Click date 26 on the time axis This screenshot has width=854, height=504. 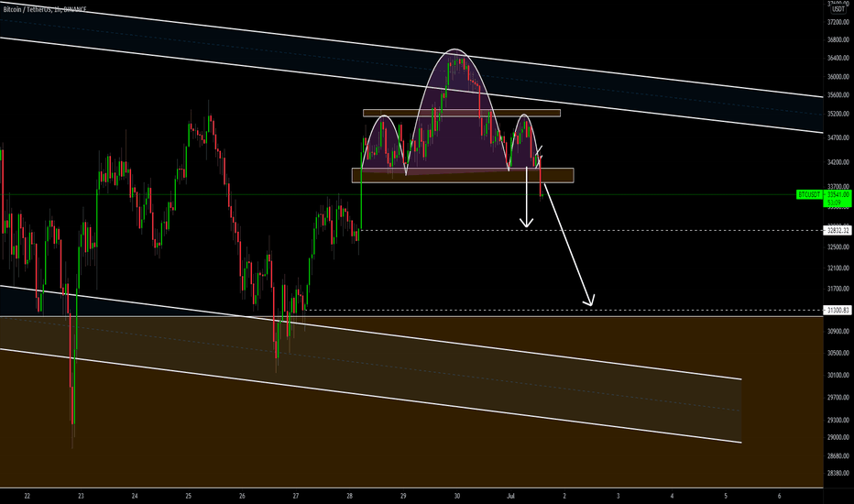coord(242,496)
